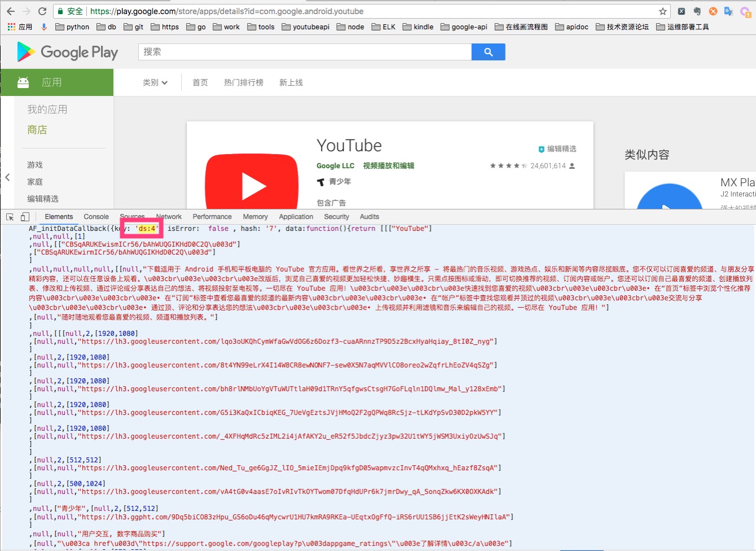
Task: Open the db bookmark folder
Action: click(x=107, y=27)
